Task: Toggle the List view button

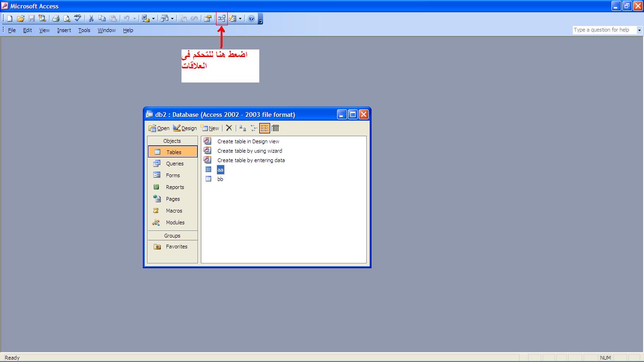Action: tap(264, 128)
